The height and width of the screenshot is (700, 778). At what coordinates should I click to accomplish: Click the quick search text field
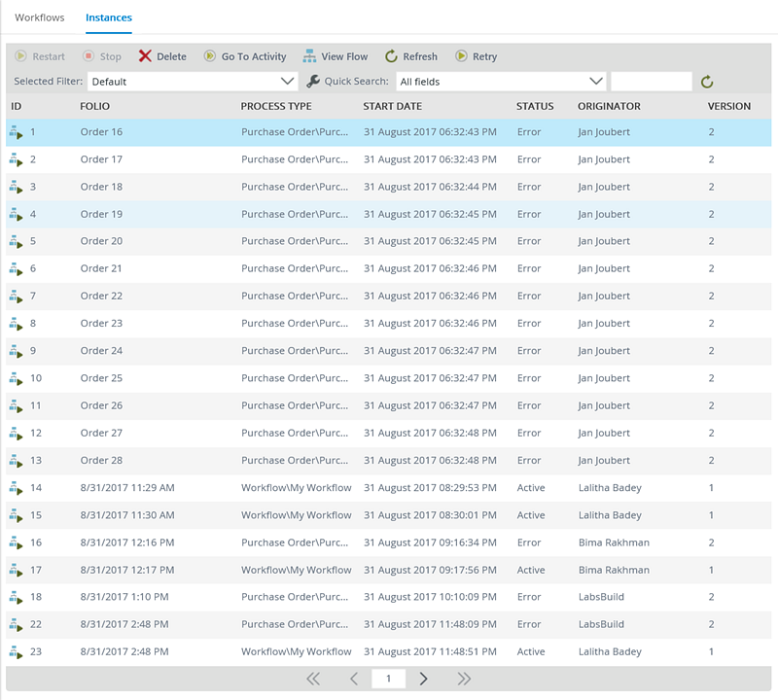point(651,82)
